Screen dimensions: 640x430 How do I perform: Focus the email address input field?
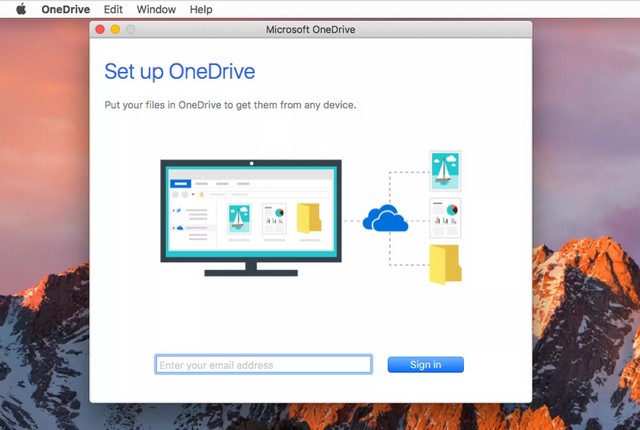263,365
